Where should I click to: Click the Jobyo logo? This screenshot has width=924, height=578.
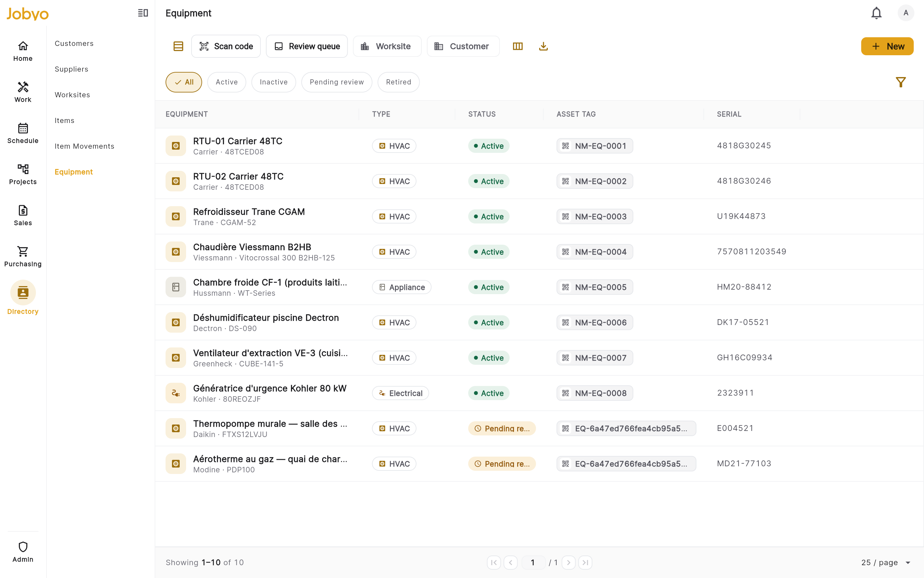[28, 14]
